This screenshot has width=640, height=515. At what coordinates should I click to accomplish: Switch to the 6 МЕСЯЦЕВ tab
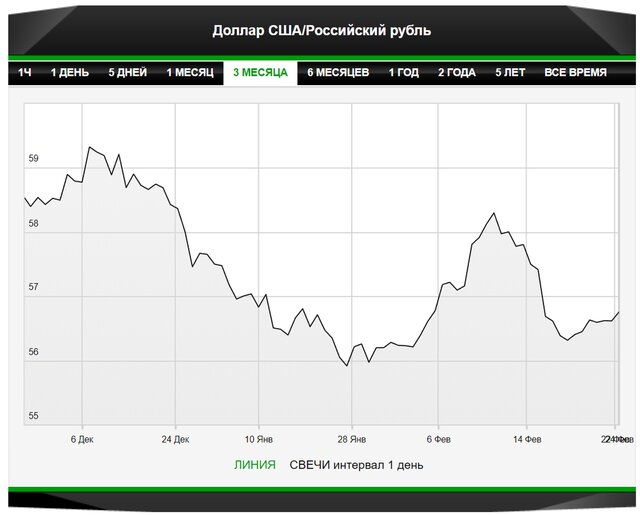pos(338,73)
